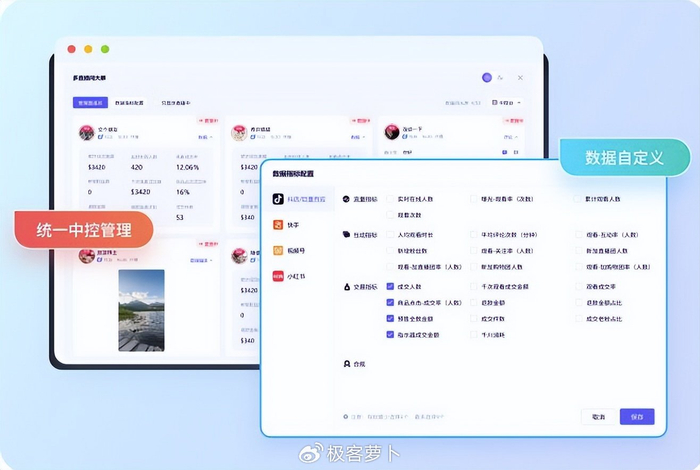Switch to the highlighted blue first tab
The image size is (700, 470).
[90, 103]
